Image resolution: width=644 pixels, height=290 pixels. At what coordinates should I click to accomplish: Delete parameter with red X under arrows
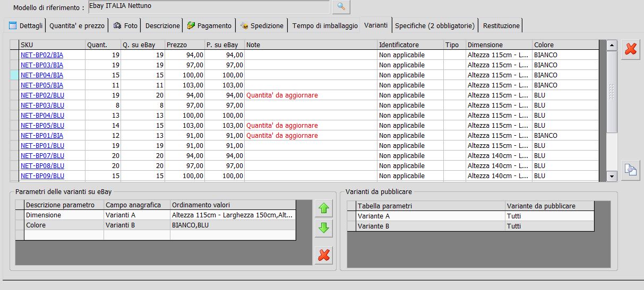[324, 256]
